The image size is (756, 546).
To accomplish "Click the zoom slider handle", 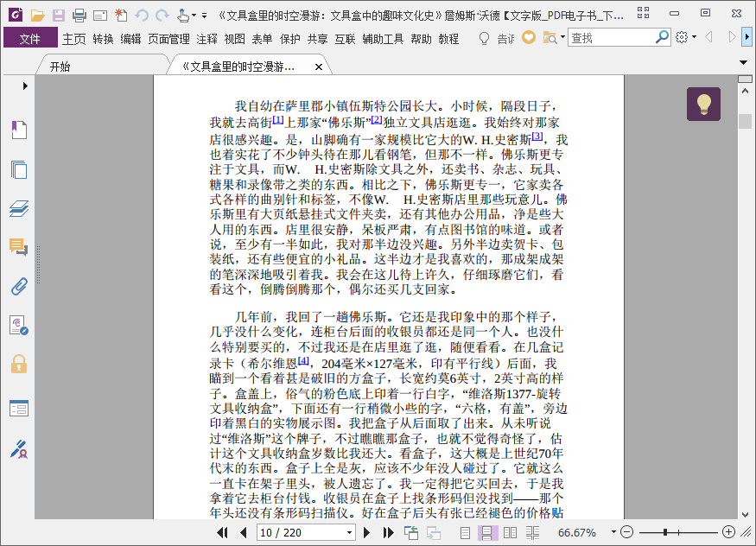I will [665, 532].
